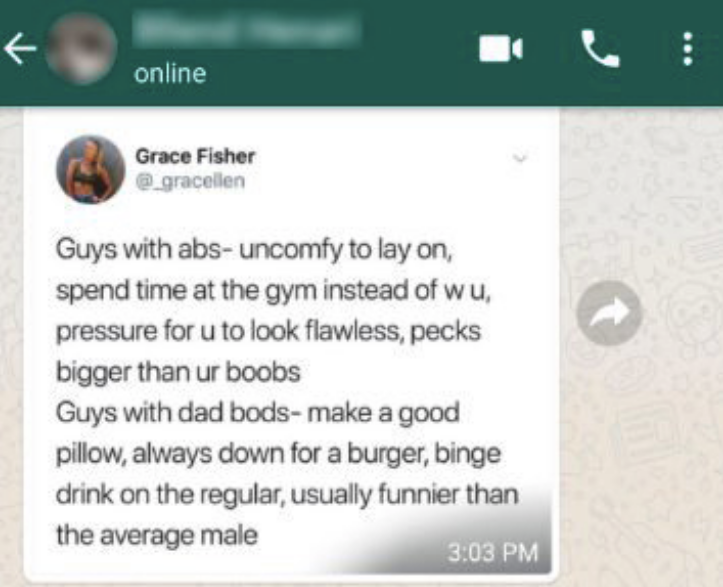Start a voice call with the phone icon
The width and height of the screenshot is (723, 587).
point(600,48)
